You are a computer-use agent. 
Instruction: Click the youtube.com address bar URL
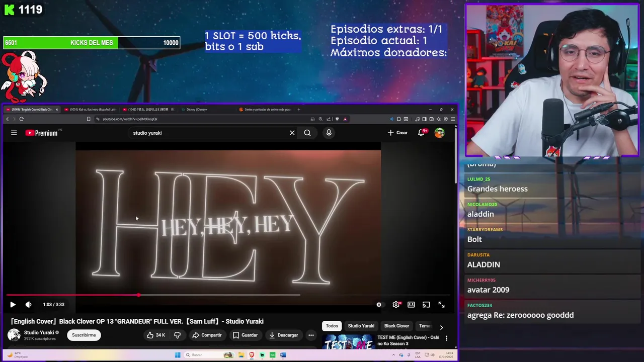130,119
